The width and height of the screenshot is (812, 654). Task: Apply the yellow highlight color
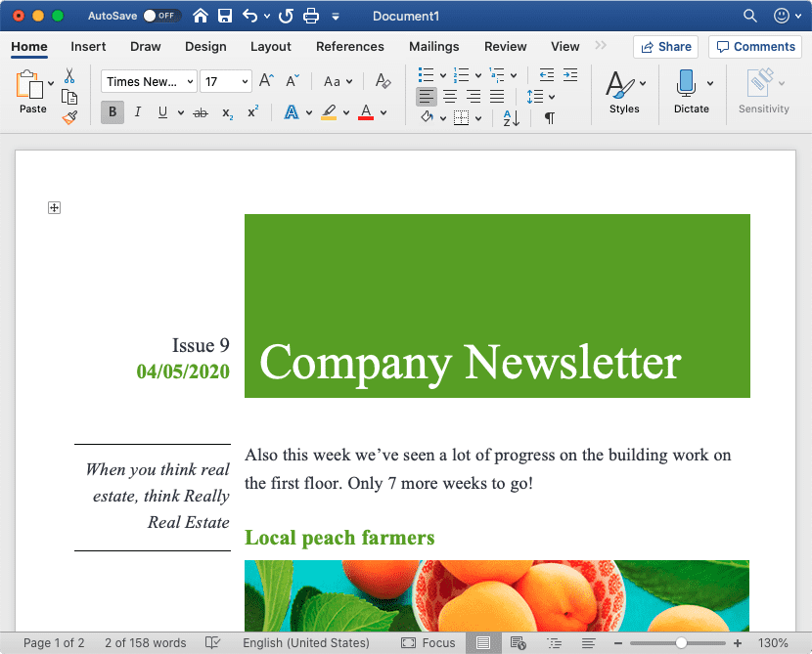(x=329, y=112)
